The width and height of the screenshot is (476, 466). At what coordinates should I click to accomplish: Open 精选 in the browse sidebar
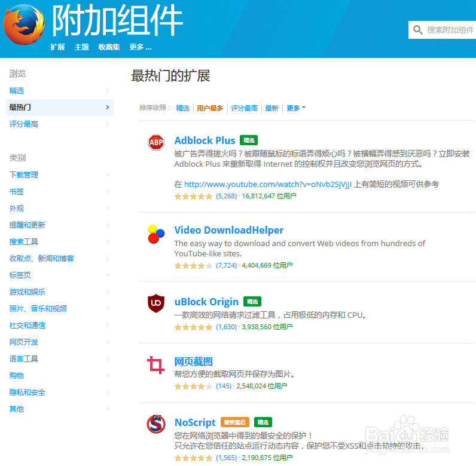click(16, 90)
